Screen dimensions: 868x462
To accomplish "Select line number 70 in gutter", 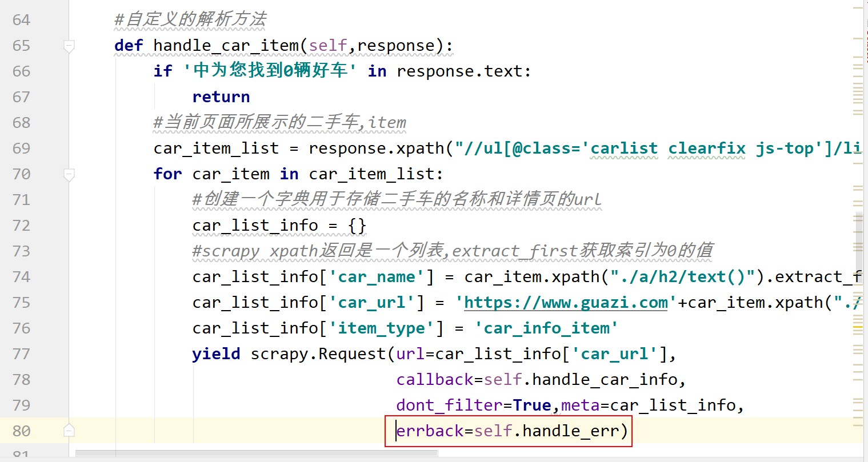I will click(21, 174).
